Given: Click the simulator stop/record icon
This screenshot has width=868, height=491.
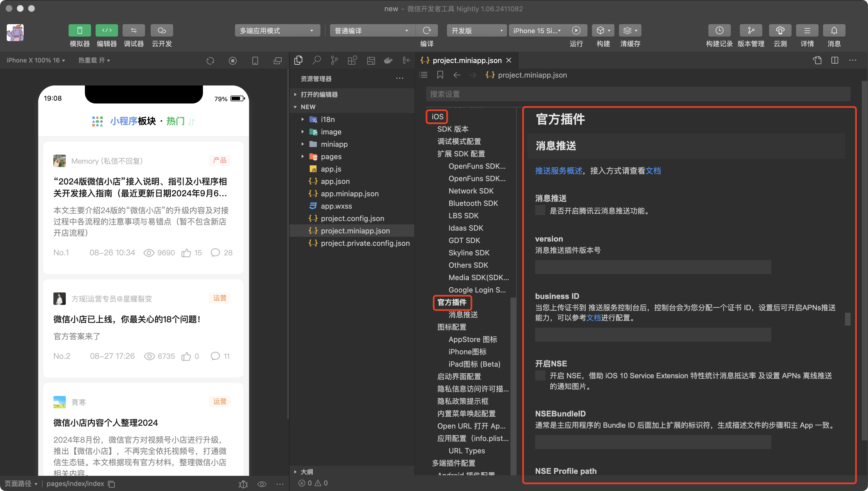Looking at the screenshot, I should click(232, 60).
